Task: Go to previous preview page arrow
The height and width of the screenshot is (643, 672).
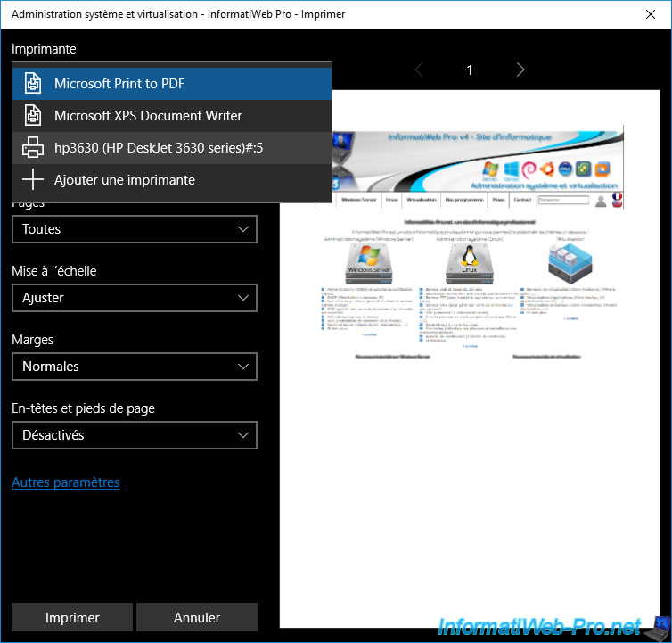Action: point(419,70)
